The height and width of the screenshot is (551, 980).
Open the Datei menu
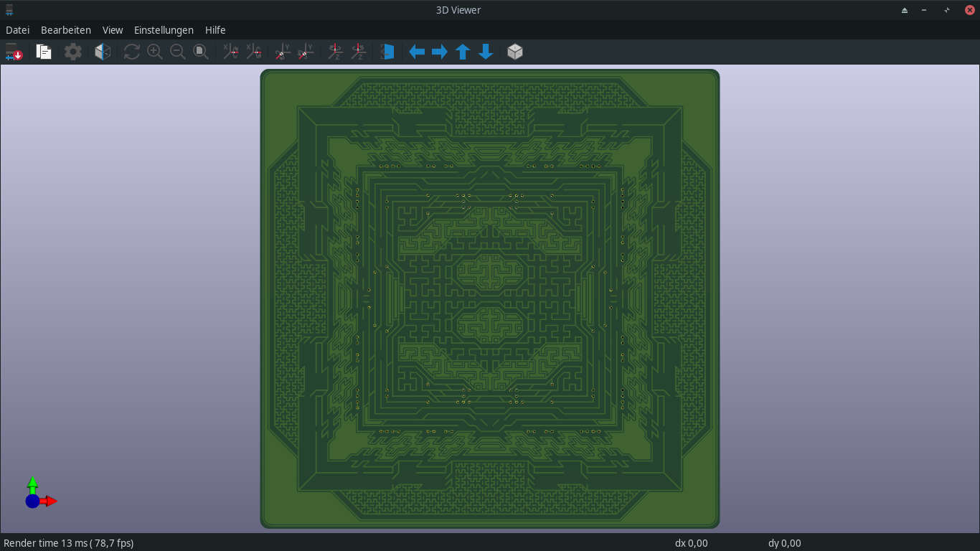(17, 30)
